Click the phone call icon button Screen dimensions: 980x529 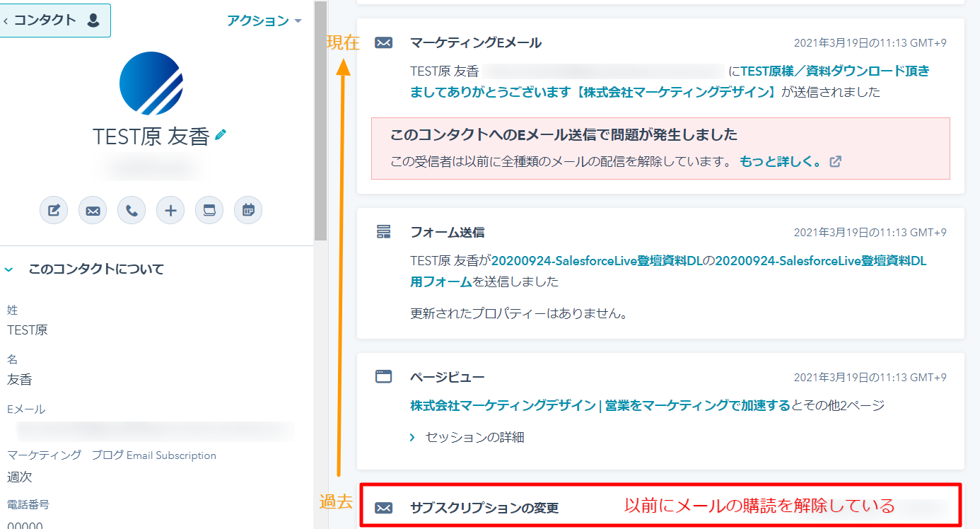pyautogui.click(x=132, y=210)
